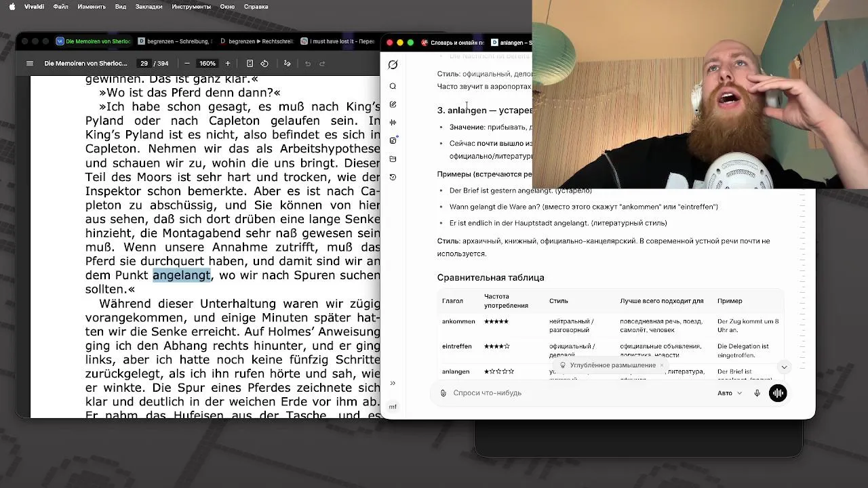The width and height of the screenshot is (868, 488).
Task: Switch to 'Die Memoiren von Sherloc' browser tab
Action: coord(94,41)
